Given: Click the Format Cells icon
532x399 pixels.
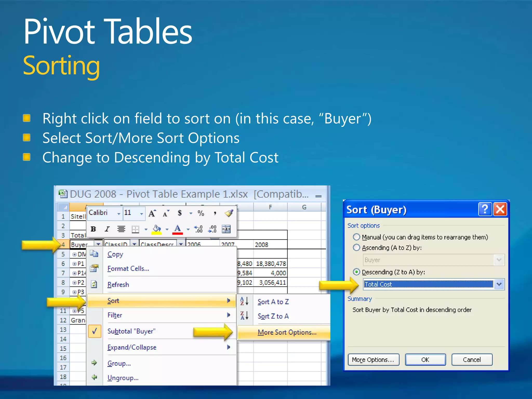Looking at the screenshot, I should [x=94, y=268].
